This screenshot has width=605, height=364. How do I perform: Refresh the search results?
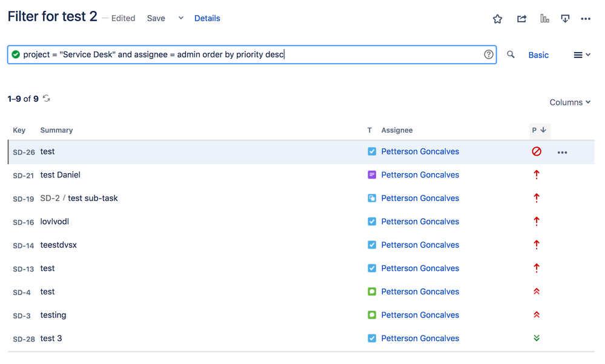(x=47, y=99)
